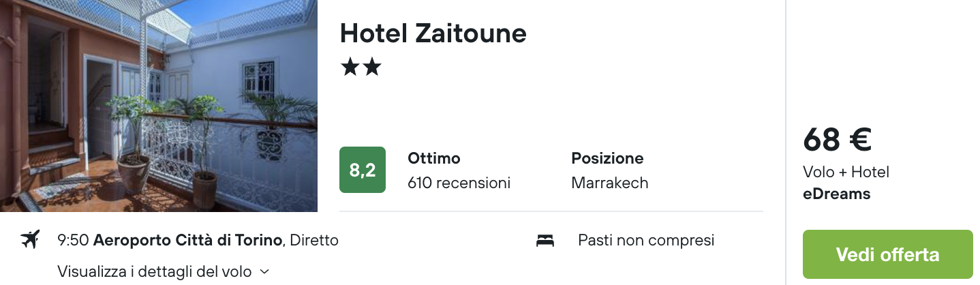Click the green 8,2 score badge
This screenshot has height=285, width=980.
pos(363,170)
